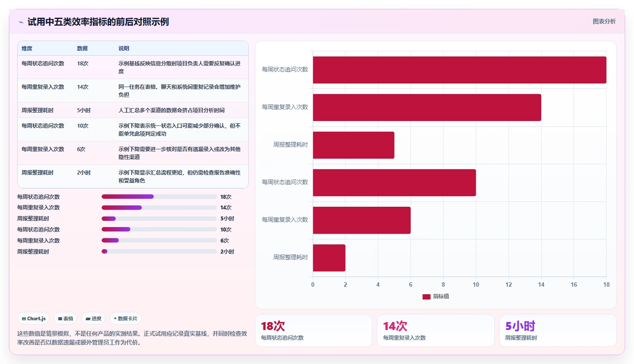Screen dimensions: 634x364
Task: Click the 说明 table column header
Action: pos(124,49)
